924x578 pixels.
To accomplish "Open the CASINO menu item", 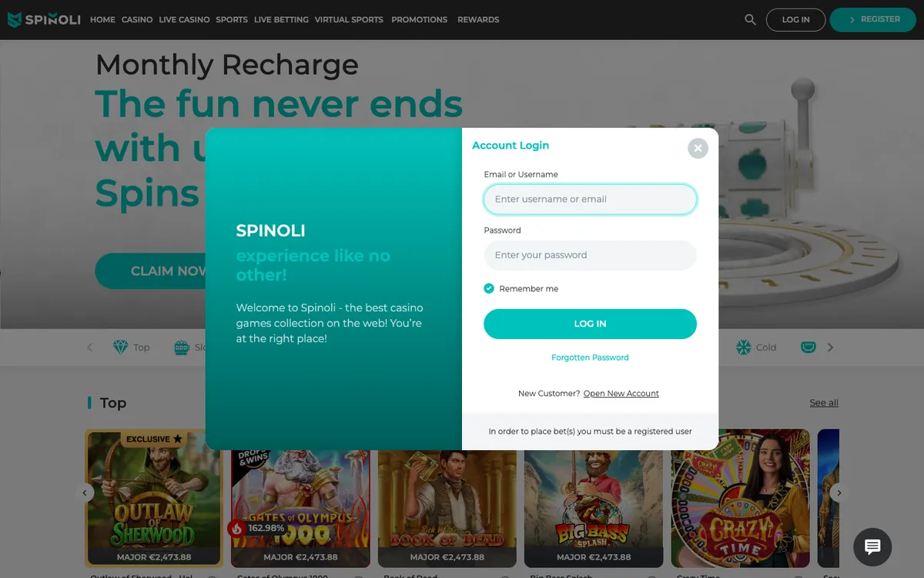I will [x=137, y=20].
